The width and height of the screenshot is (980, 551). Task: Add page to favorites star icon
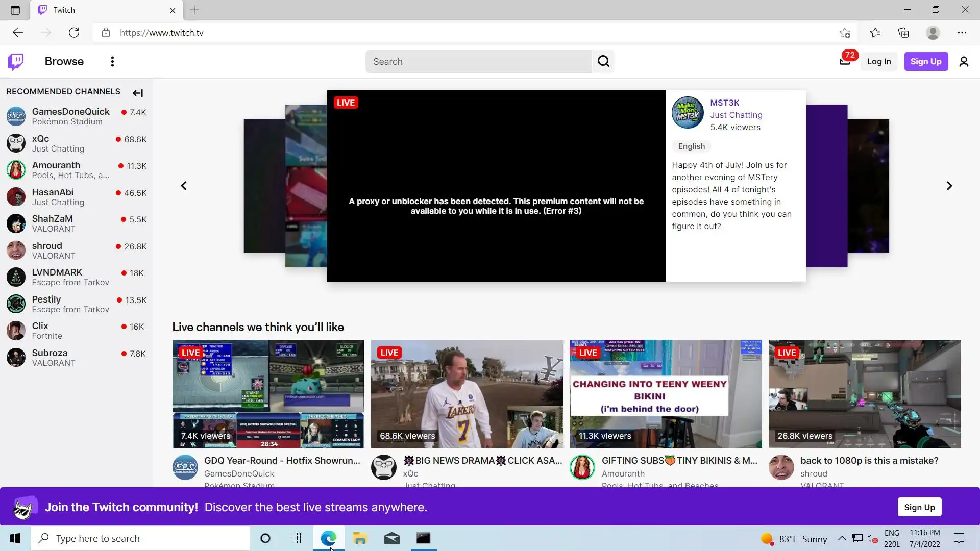click(845, 33)
